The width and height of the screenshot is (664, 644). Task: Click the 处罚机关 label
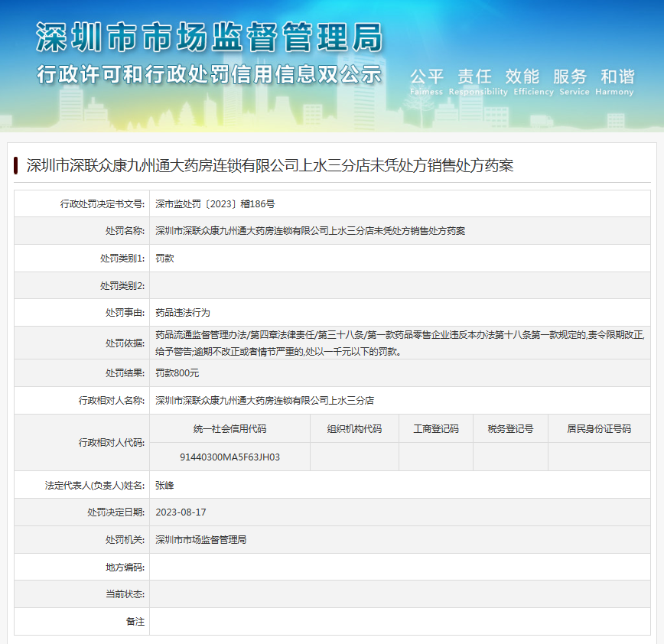[125, 540]
